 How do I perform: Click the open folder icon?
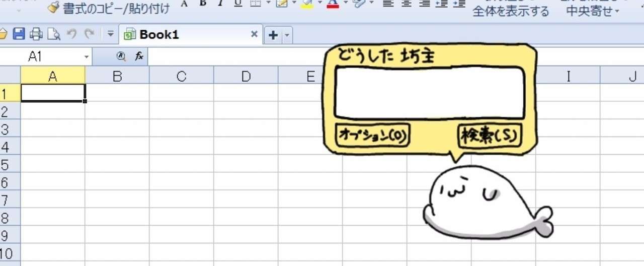[x=3, y=34]
